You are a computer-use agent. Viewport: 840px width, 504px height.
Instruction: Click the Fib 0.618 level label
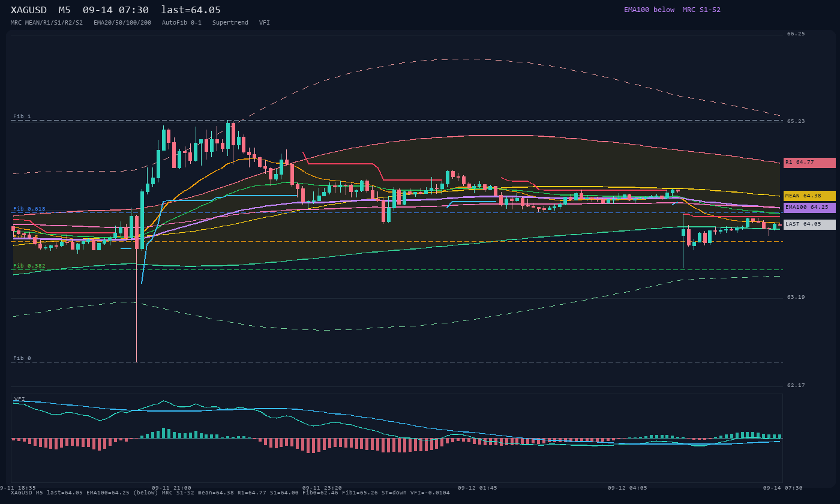click(x=29, y=209)
